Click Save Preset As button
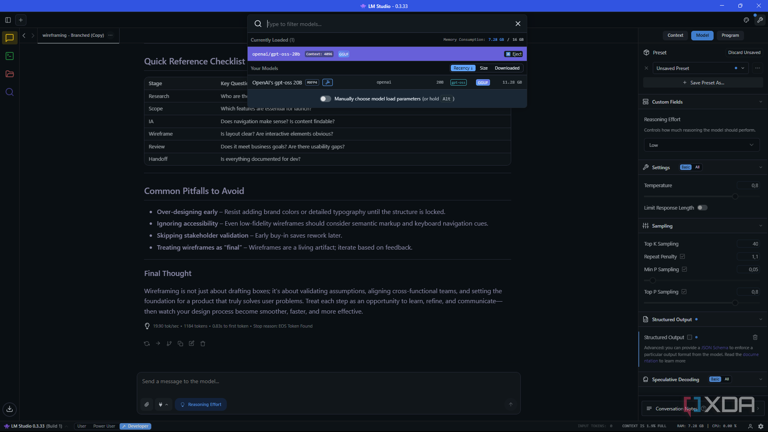Screen dimensions: 768x432 [703, 83]
